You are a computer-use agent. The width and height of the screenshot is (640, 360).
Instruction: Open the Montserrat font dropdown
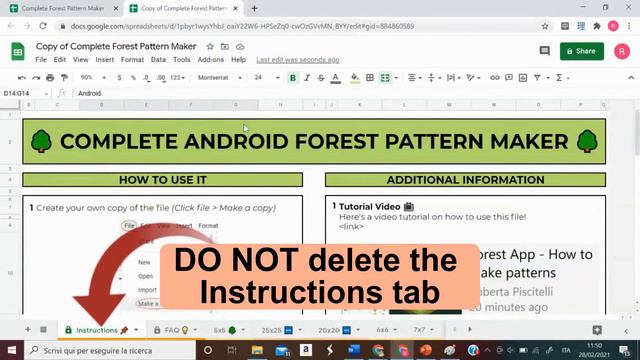pyautogui.click(x=220, y=78)
